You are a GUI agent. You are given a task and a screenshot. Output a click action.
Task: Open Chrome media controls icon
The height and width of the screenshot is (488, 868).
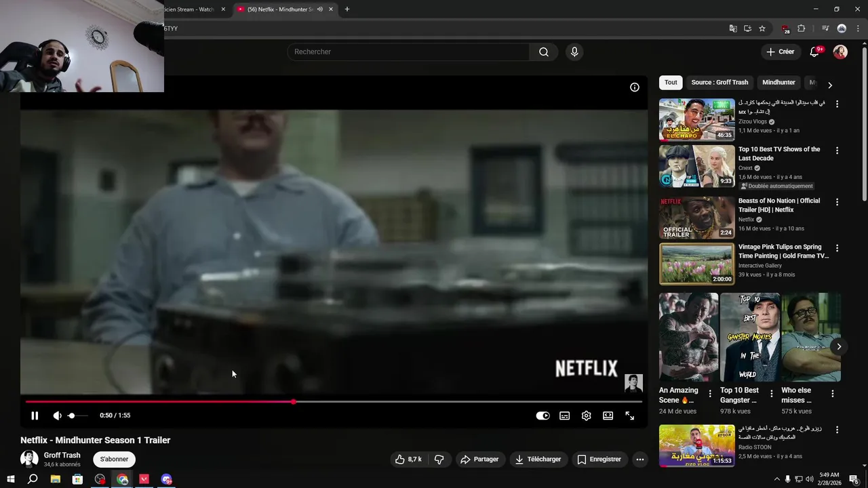tap(825, 28)
